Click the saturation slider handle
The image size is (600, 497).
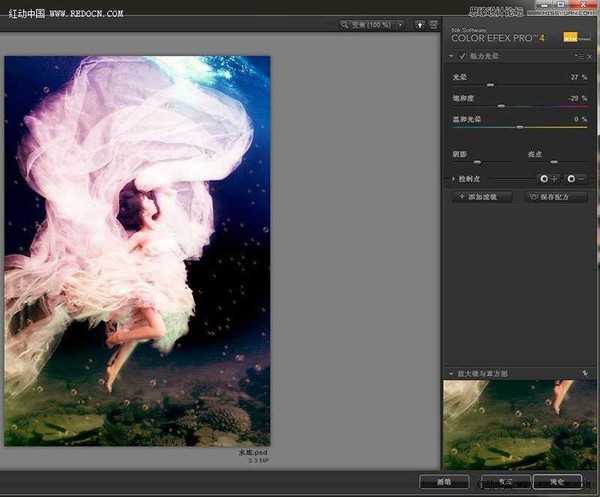501,105
